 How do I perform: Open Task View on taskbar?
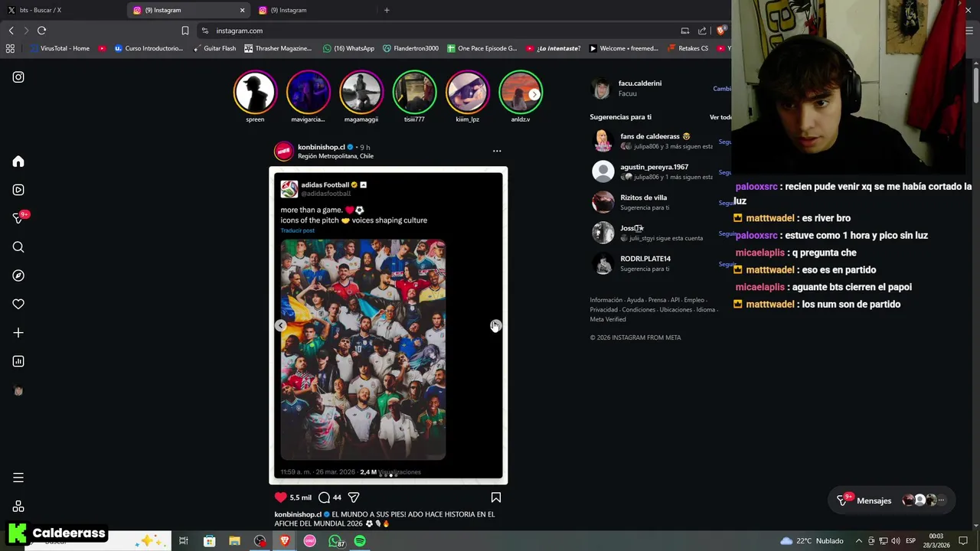(184, 541)
